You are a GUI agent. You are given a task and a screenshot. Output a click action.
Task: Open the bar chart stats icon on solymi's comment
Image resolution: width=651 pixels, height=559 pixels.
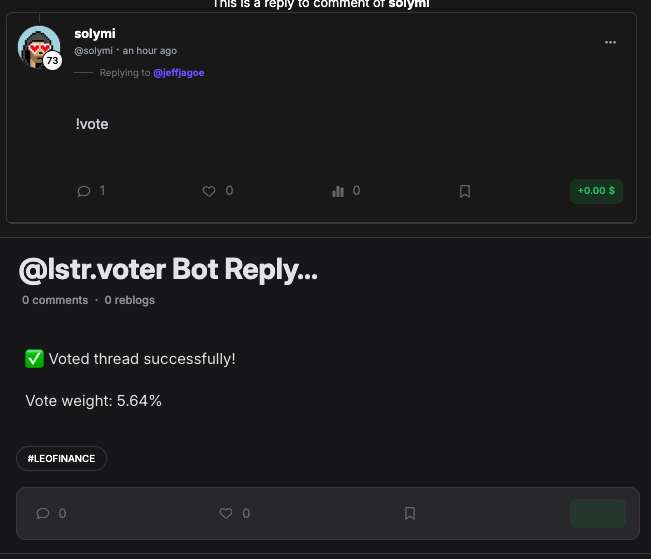(x=338, y=191)
